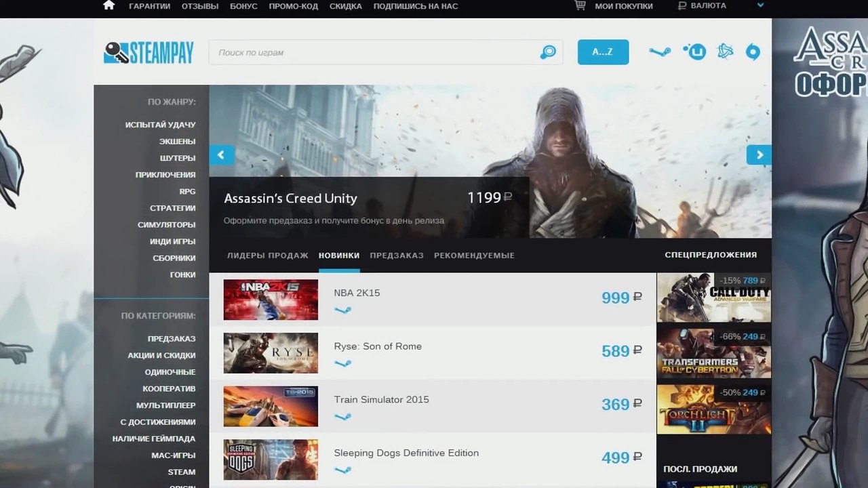Open category Акции и скидки
This screenshot has height=488, width=868.
point(161,356)
